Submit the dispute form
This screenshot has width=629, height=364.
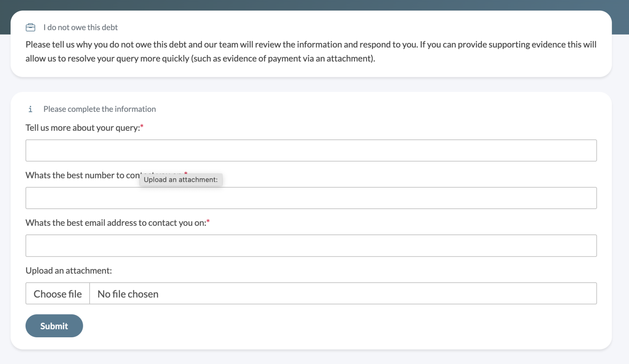click(54, 326)
